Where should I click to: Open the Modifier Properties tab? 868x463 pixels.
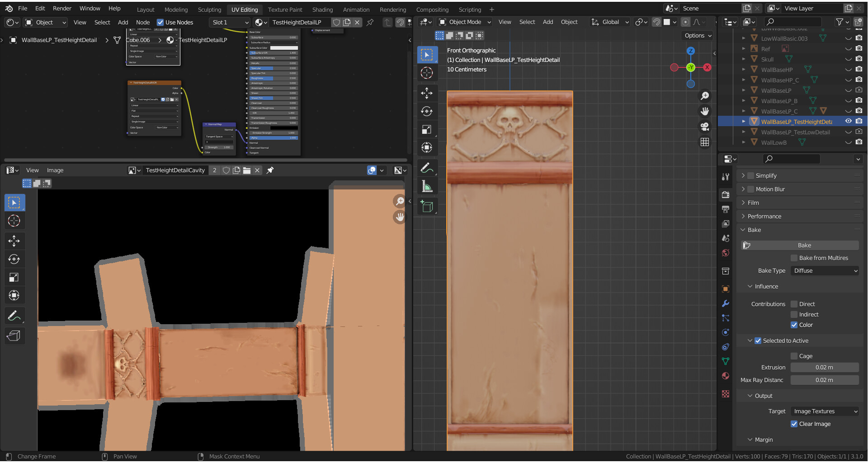[726, 303]
